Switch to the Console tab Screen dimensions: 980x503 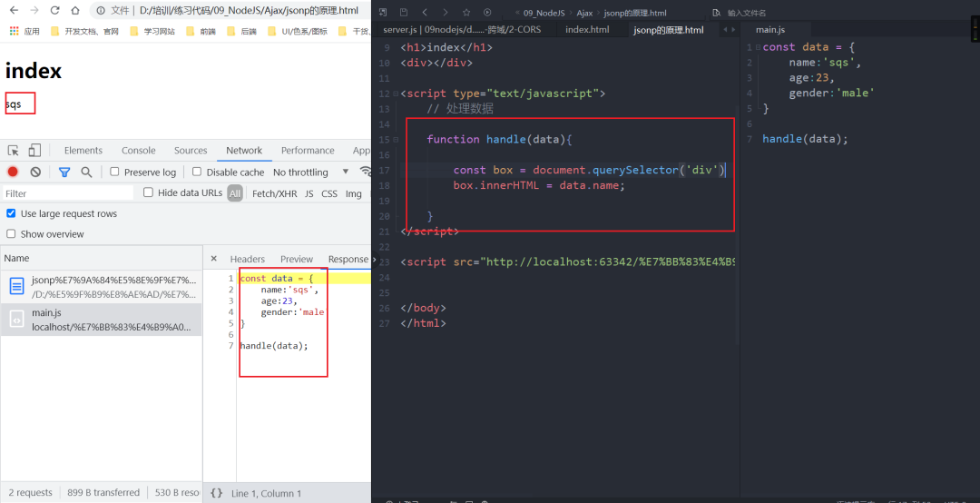(138, 150)
